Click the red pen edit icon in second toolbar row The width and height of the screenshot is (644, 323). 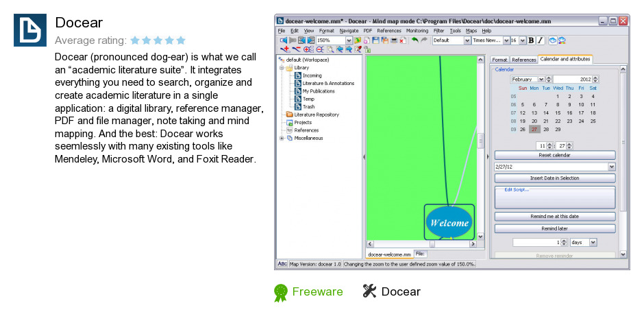358,50
